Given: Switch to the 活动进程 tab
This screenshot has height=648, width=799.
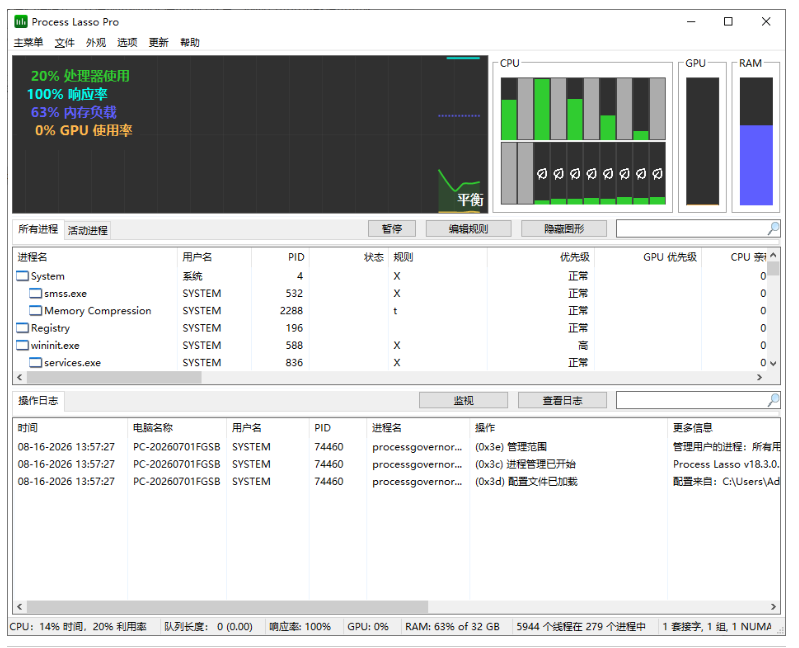Looking at the screenshot, I should point(88,230).
